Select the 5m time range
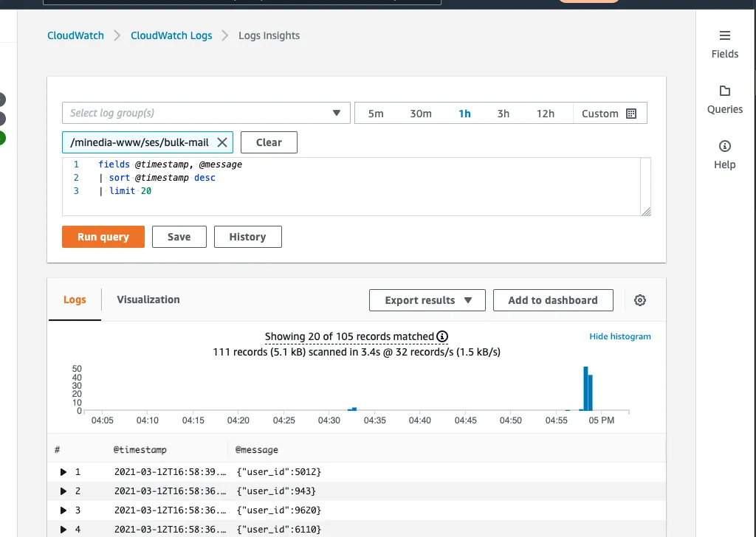The height and width of the screenshot is (537, 756). (376, 114)
